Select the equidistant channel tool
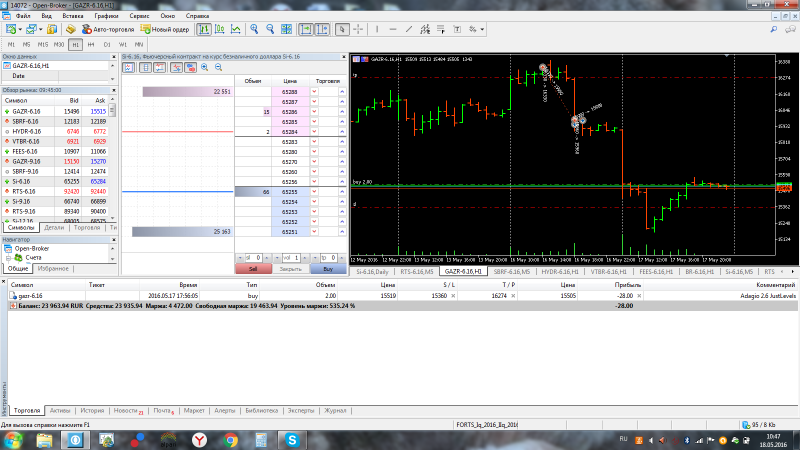 click(425, 30)
